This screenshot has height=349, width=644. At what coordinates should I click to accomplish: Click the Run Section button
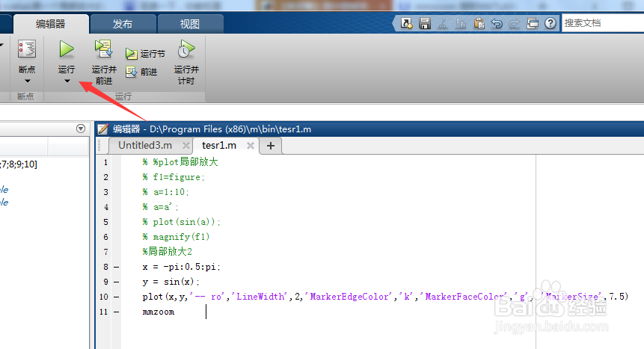(x=145, y=54)
